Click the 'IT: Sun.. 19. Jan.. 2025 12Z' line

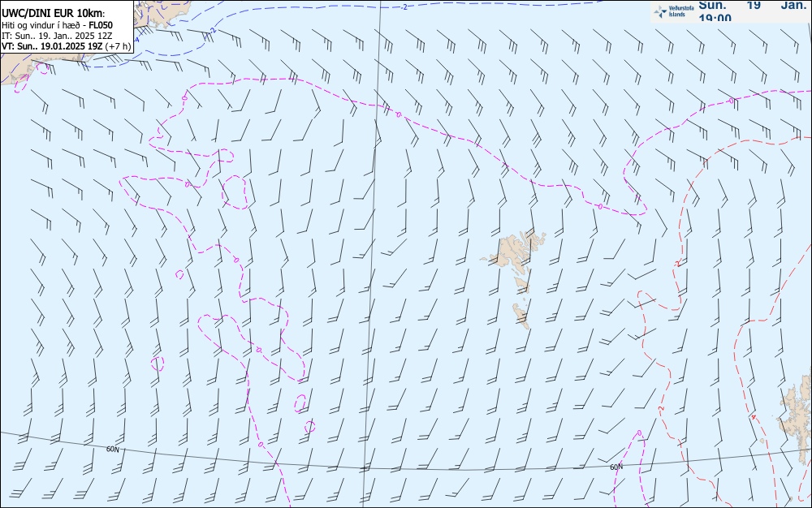click(57, 36)
